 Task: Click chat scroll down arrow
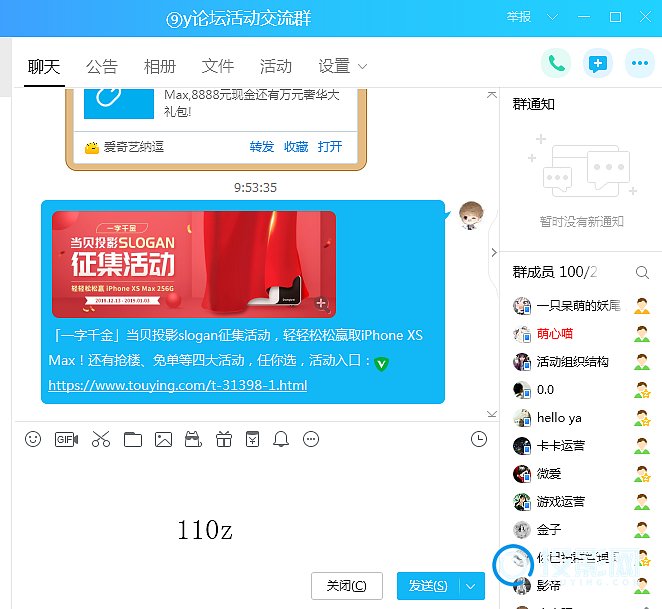point(491,414)
